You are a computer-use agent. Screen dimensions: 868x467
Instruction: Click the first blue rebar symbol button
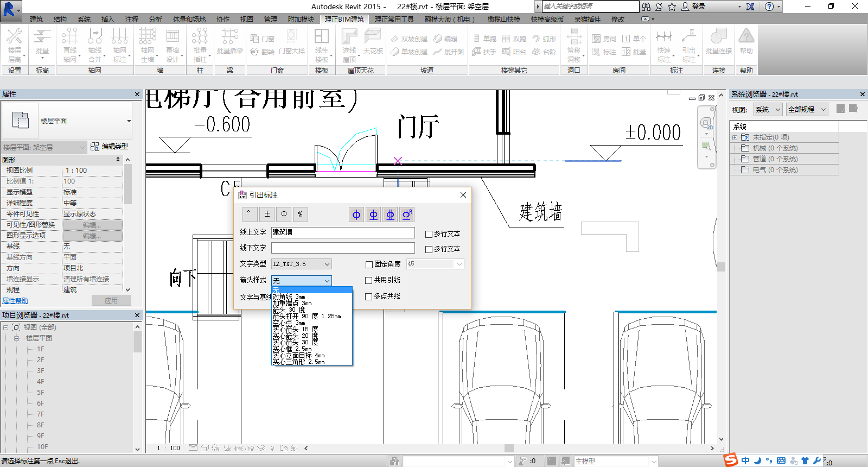(356, 214)
